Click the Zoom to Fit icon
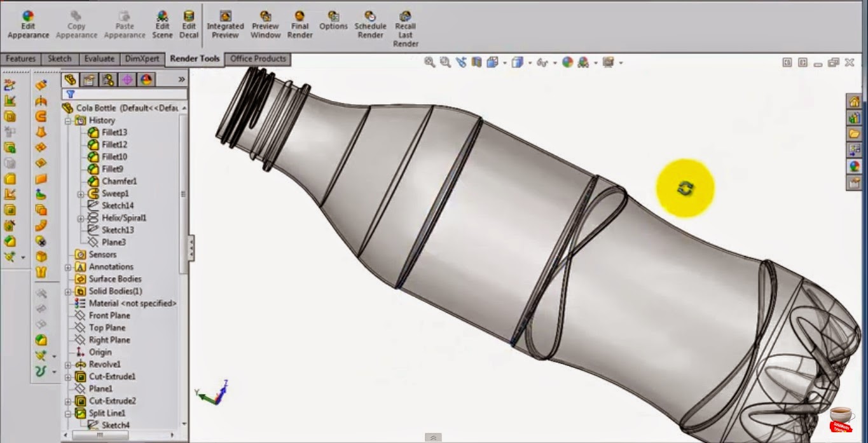The height and width of the screenshot is (443, 868). 430,62
